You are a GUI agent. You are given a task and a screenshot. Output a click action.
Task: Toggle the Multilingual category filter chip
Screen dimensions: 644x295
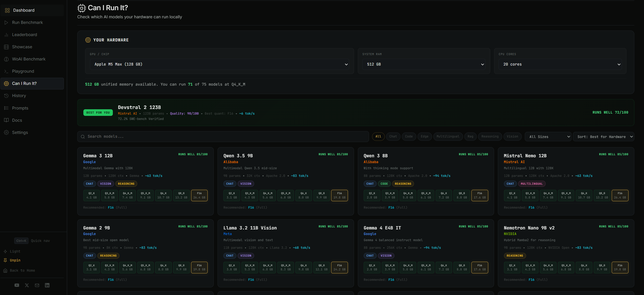click(x=448, y=136)
